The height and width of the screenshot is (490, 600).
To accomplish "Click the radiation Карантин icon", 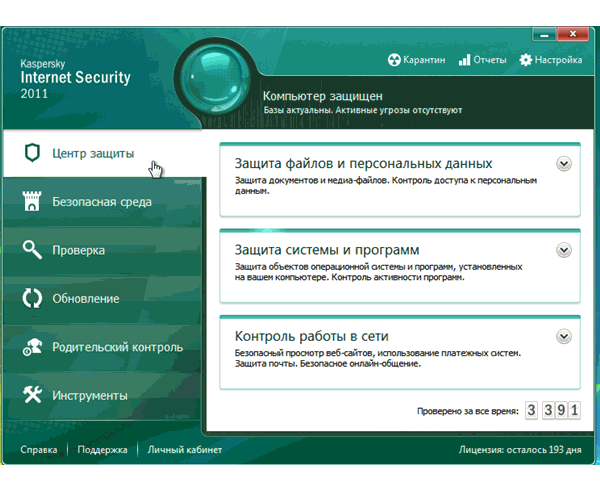I will (394, 60).
